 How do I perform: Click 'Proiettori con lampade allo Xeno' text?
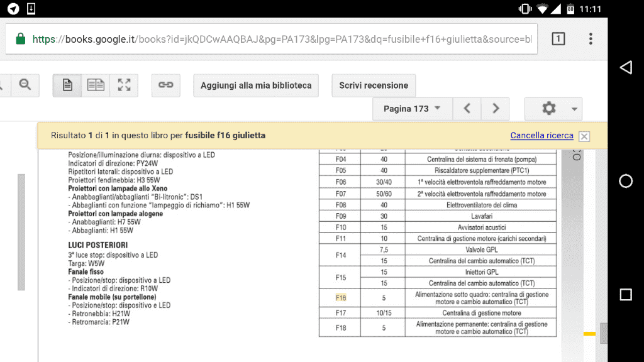point(118,189)
